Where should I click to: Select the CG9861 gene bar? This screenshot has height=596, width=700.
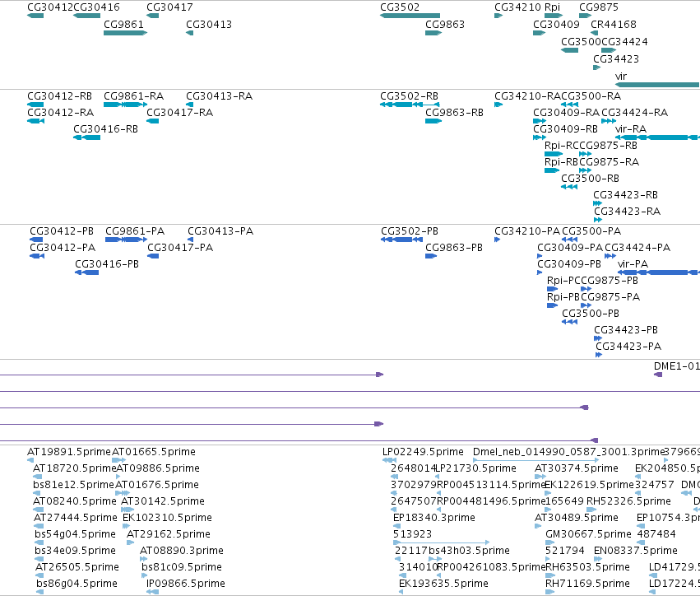[x=126, y=33]
